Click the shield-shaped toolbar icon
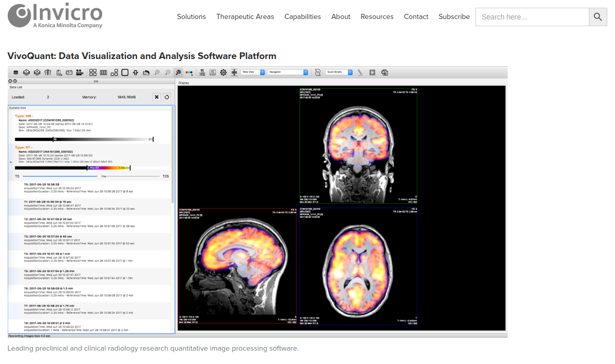The width and height of the screenshot is (615, 364). point(48,72)
